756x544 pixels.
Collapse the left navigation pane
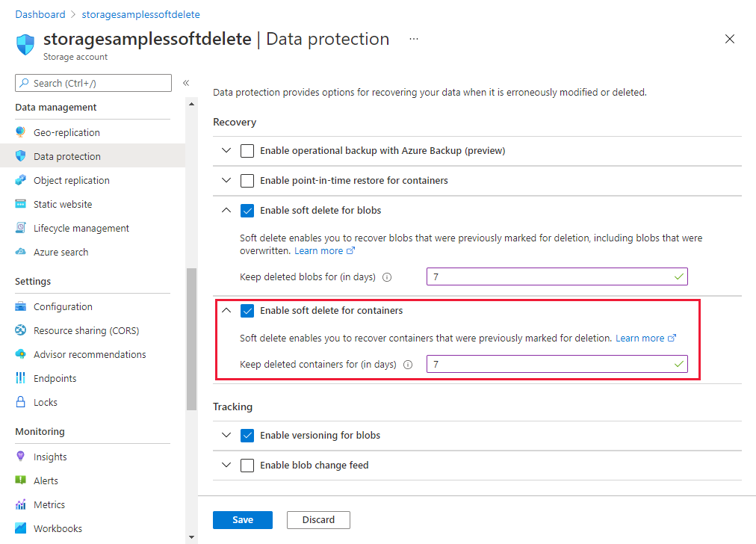185,84
